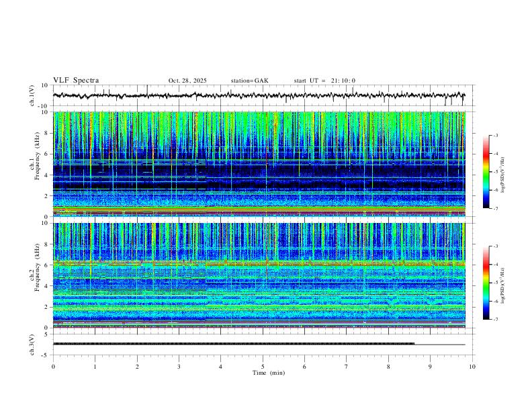Click time axis tick label "10"
The height and width of the screenshot is (411, 532).
(x=472, y=367)
